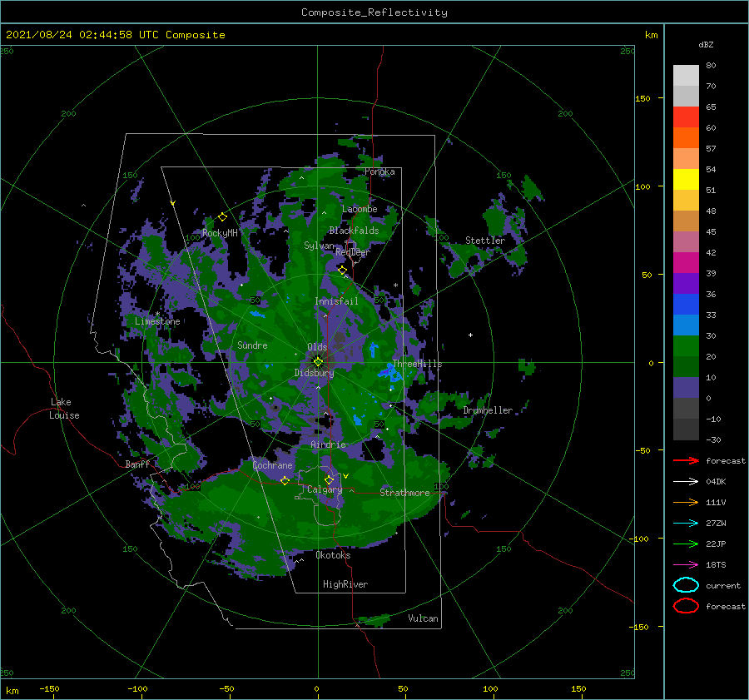Click the Okotoks city label

pyautogui.click(x=333, y=555)
